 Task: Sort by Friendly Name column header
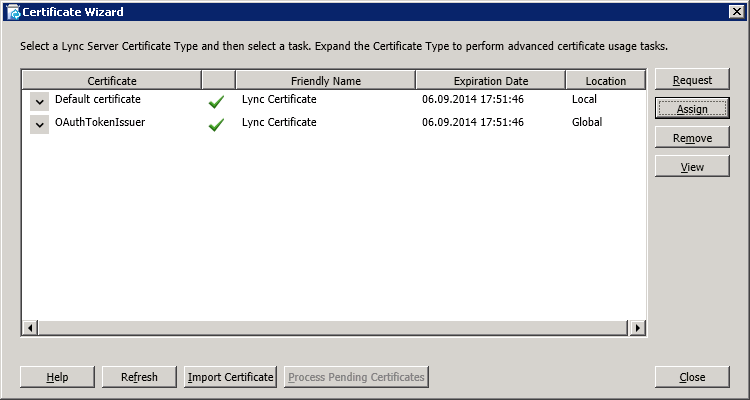click(326, 80)
